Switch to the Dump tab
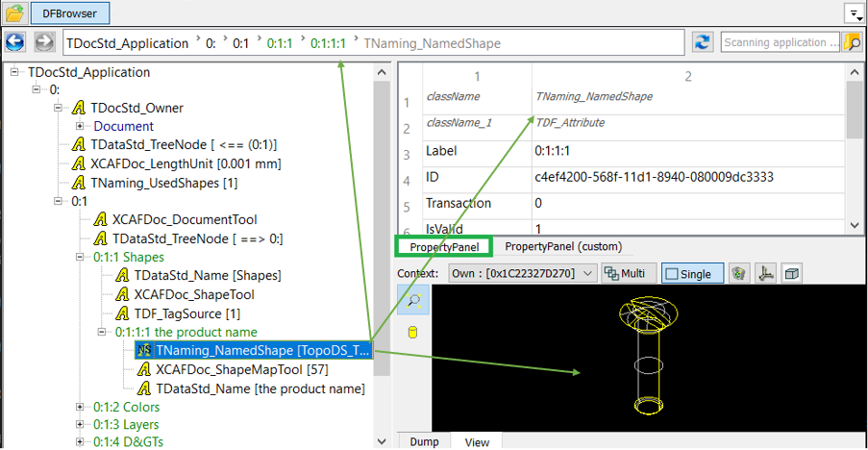Viewport: 868px width, 450px height. (x=425, y=441)
